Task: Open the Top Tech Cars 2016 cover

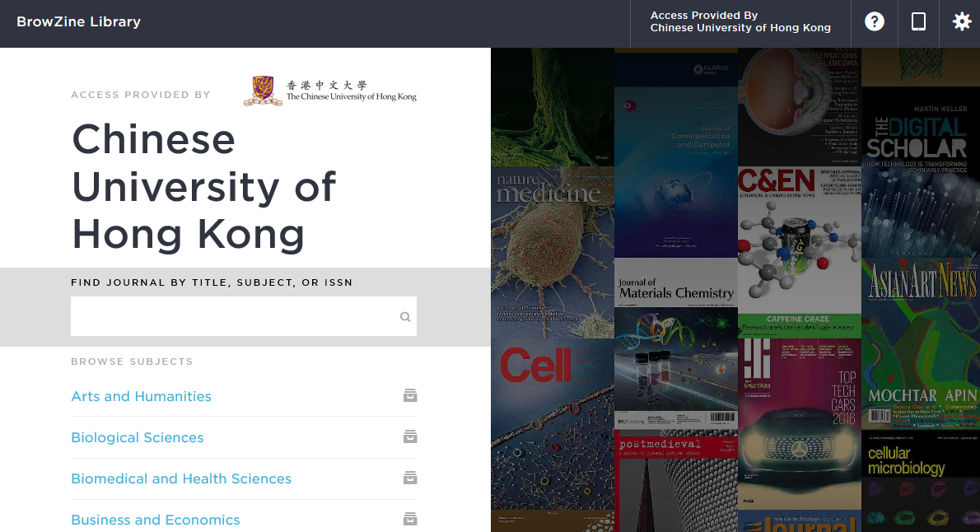Action: [800, 424]
